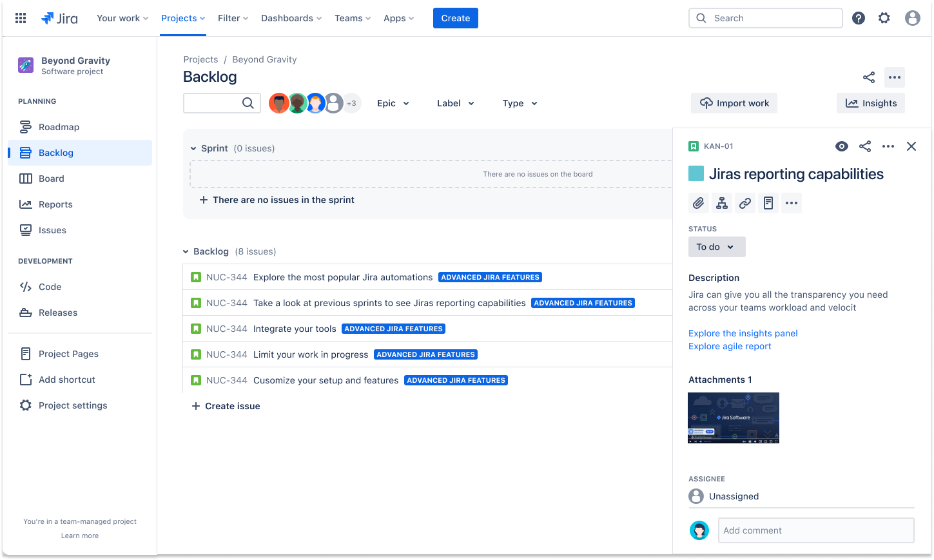The image size is (934, 560).
Task: Open the Type filter dropdown
Action: [x=520, y=103]
